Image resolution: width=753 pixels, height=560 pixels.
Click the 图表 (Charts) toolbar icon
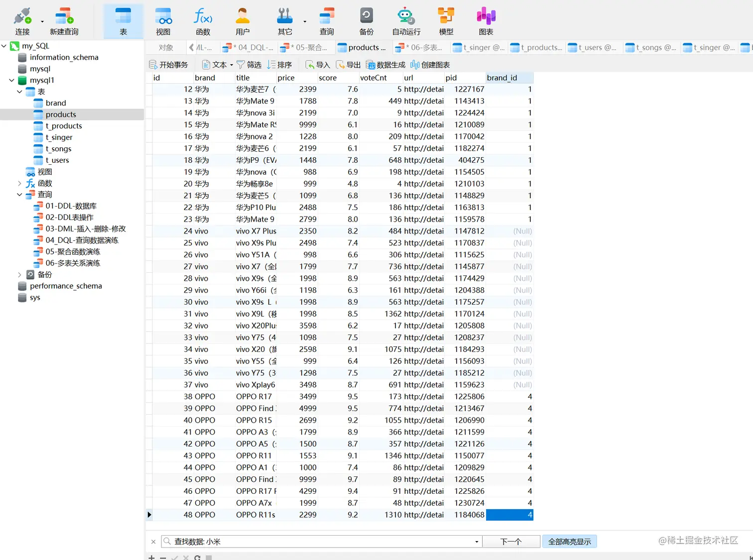tap(486, 21)
